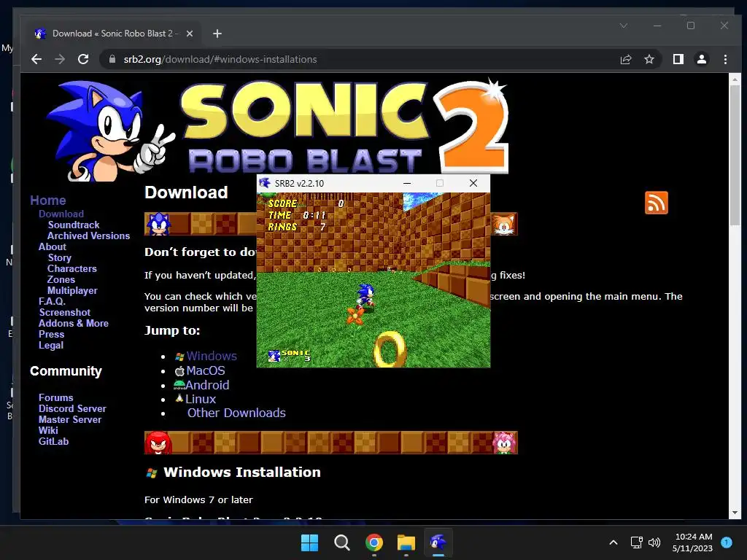Share this page using the share icon
747x560 pixels.
(625, 59)
